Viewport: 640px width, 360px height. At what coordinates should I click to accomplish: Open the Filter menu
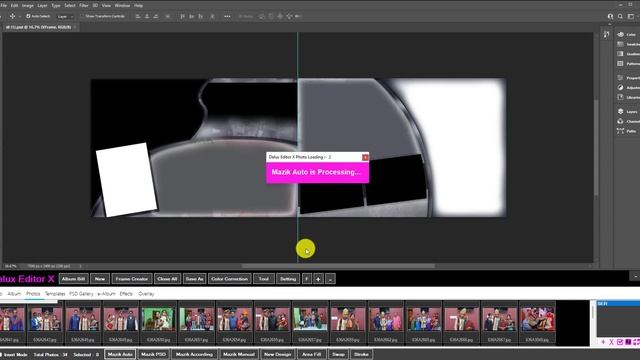(84, 6)
